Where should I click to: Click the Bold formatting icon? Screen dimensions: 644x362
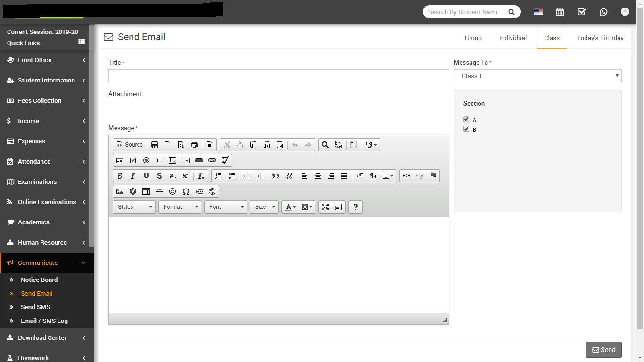click(120, 176)
